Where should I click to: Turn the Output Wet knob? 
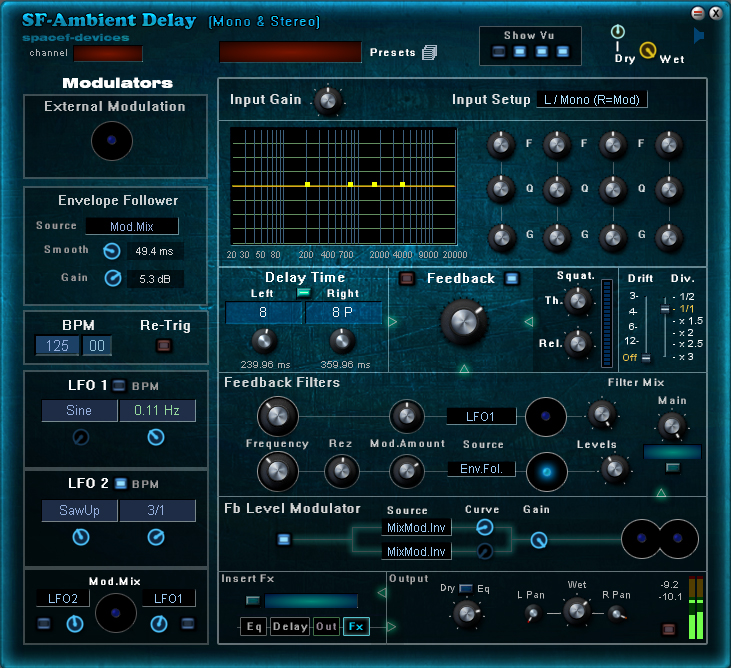(x=577, y=610)
